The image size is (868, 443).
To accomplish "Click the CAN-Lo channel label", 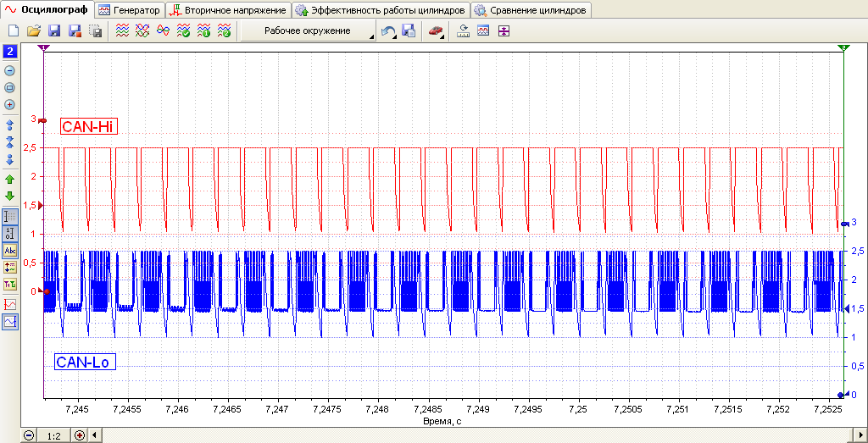I will [x=85, y=363].
